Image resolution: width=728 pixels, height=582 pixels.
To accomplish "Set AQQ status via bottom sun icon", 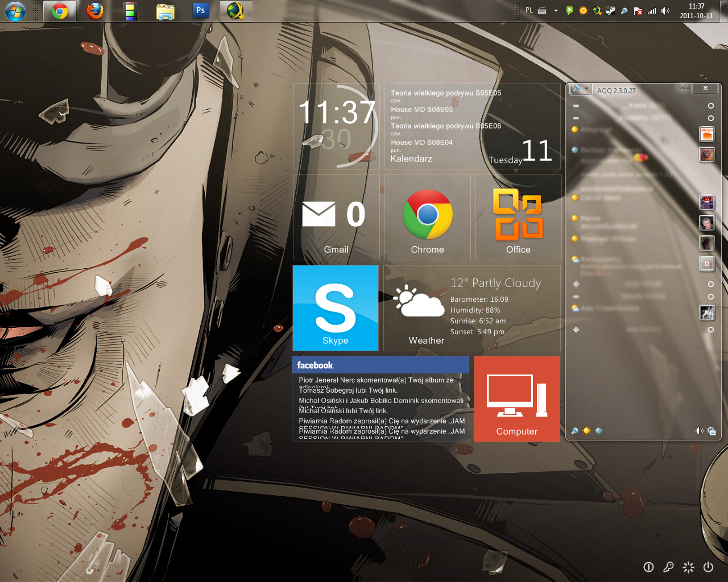I will [x=586, y=431].
